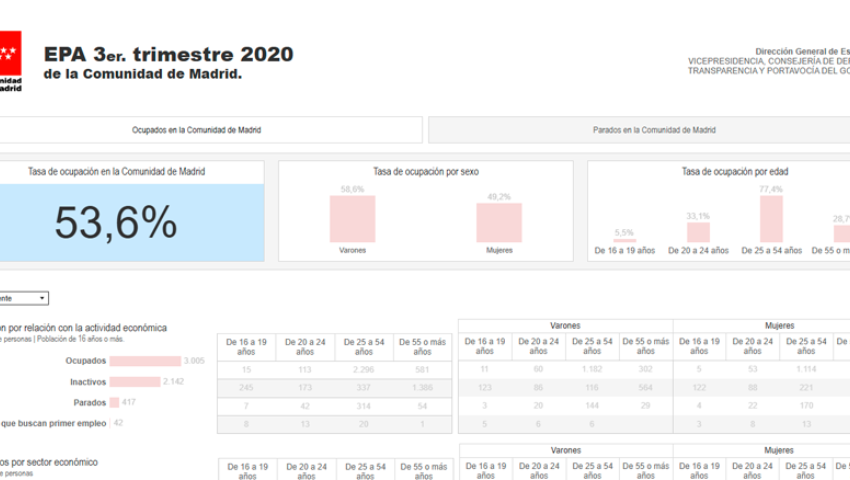Click the cell with value 1.114
Viewport: 850px width, 480px height.
806,369
